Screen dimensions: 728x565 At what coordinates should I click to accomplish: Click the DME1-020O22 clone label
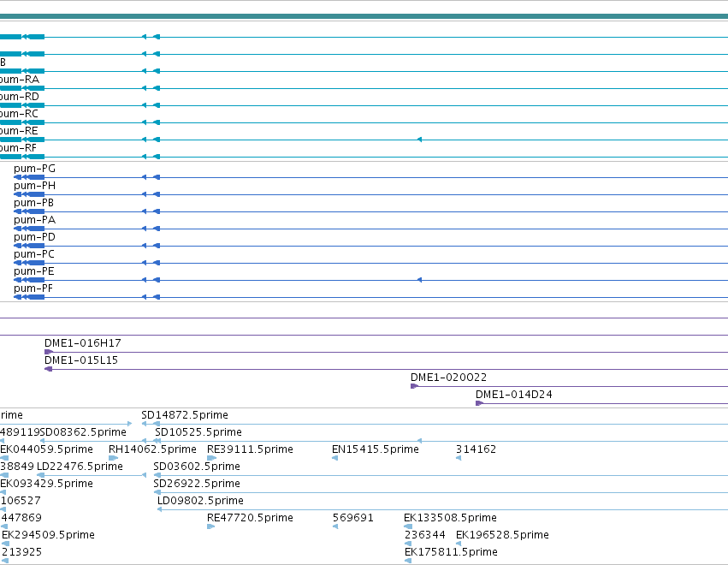(x=448, y=378)
